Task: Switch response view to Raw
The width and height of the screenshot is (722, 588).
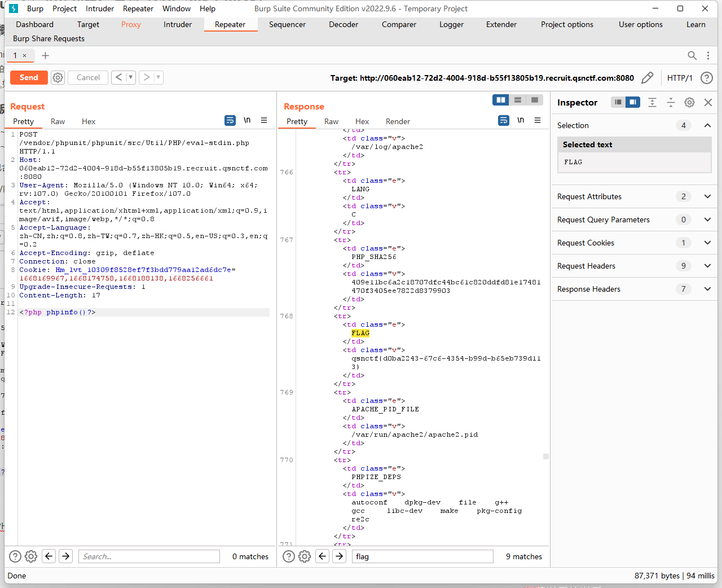Action: 331,121
